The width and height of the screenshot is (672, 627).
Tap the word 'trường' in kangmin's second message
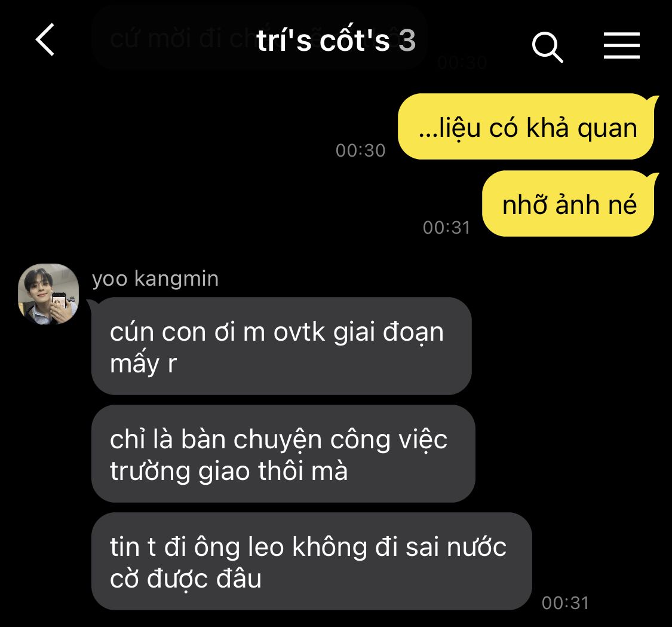(x=149, y=472)
